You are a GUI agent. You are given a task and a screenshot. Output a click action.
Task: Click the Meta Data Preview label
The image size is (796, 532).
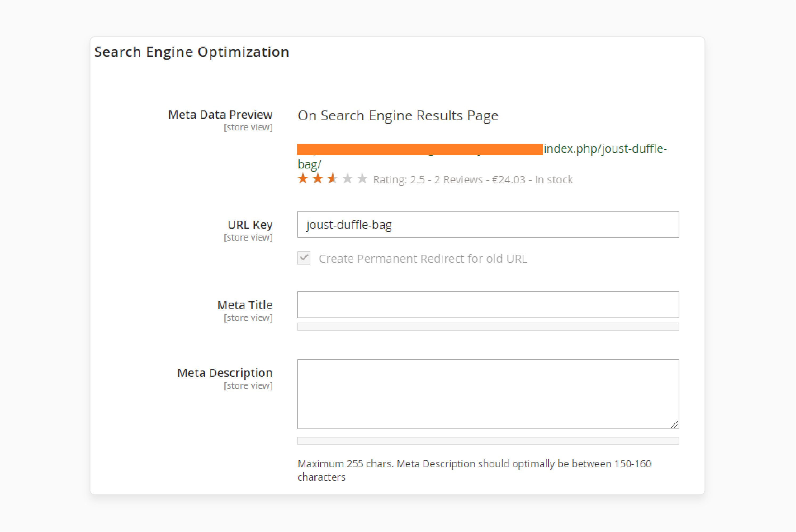[x=220, y=115]
